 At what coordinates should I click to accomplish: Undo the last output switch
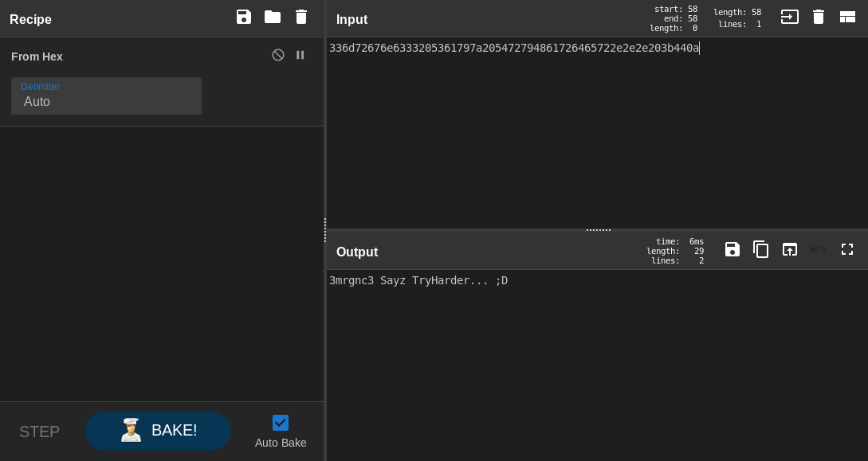click(819, 249)
